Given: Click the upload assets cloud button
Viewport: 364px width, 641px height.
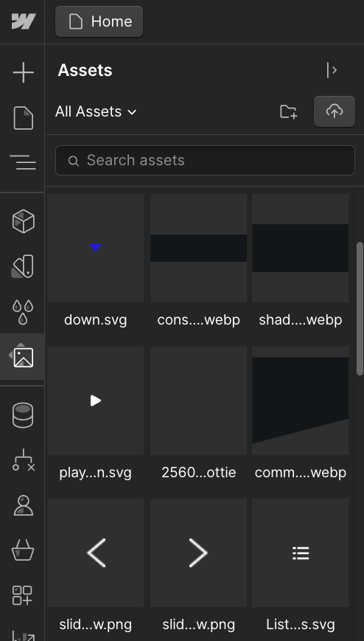Looking at the screenshot, I should coord(335,111).
